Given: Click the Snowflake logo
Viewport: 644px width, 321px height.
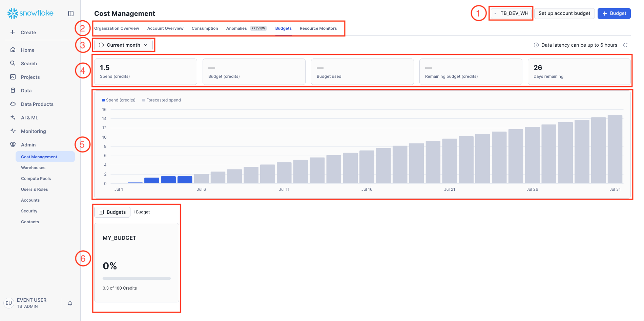Looking at the screenshot, I should click(x=30, y=13).
